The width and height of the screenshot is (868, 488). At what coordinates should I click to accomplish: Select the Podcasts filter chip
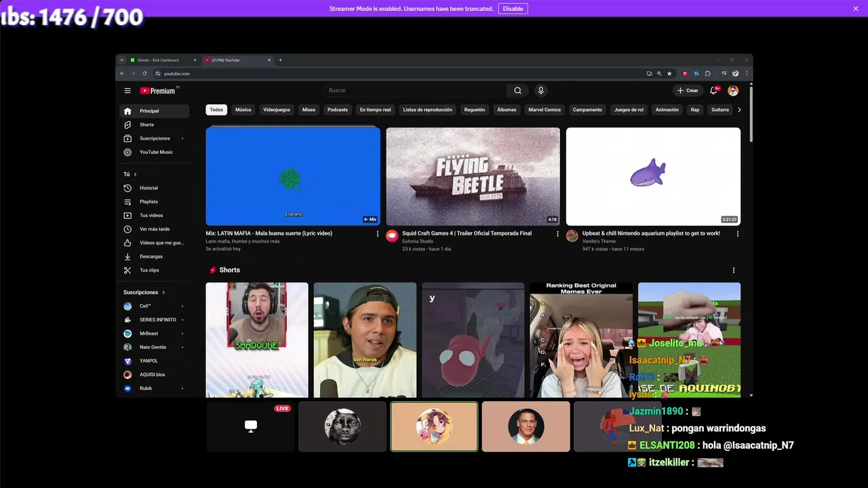(x=337, y=110)
